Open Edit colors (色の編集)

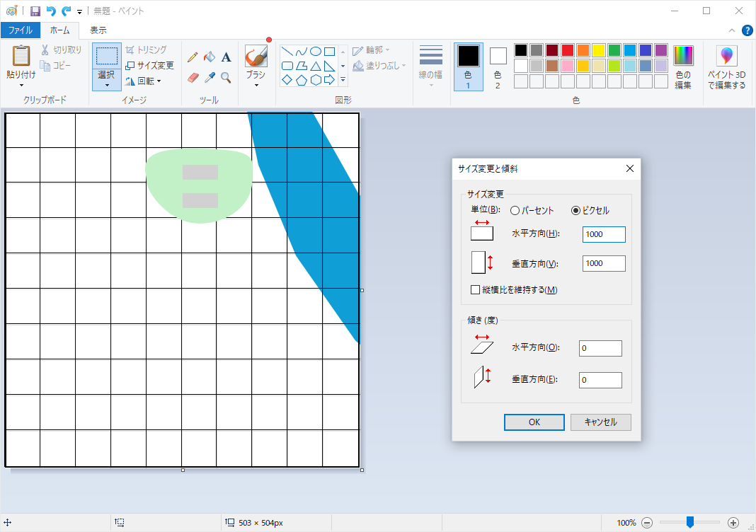tap(683, 67)
